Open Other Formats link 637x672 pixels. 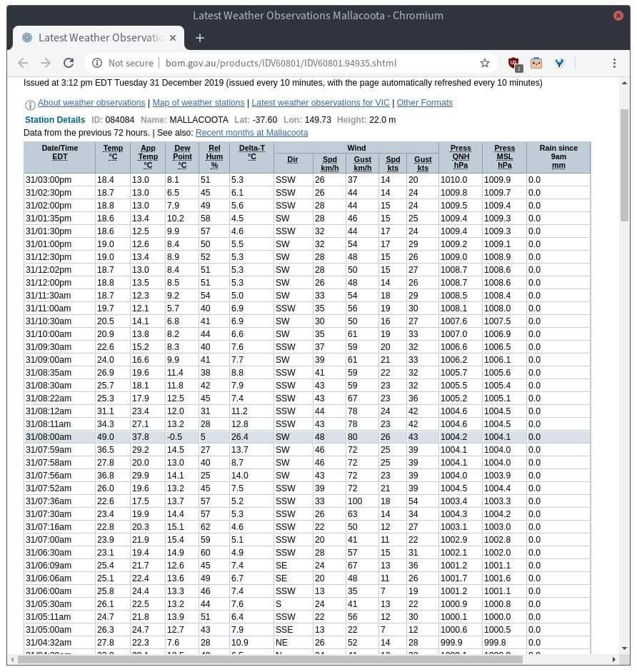(424, 103)
